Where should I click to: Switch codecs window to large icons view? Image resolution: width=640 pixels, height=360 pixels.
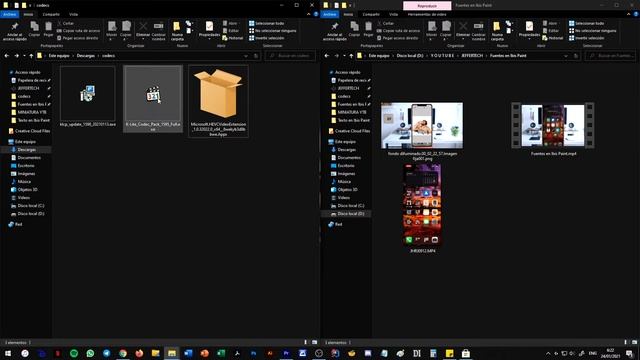315,342
